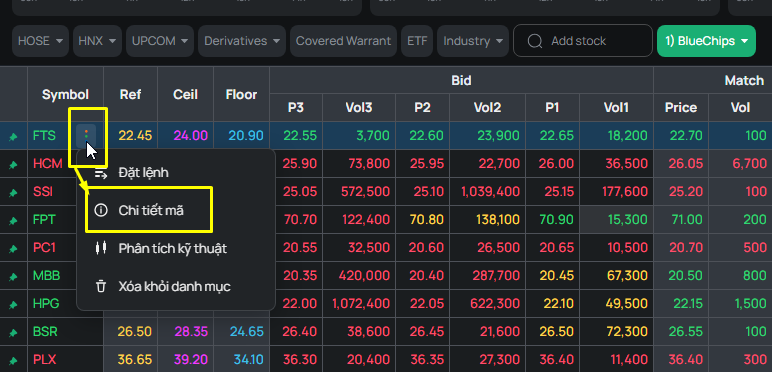Click the pin icon on the FTS row
This screenshot has width=772, height=372.
click(13, 136)
